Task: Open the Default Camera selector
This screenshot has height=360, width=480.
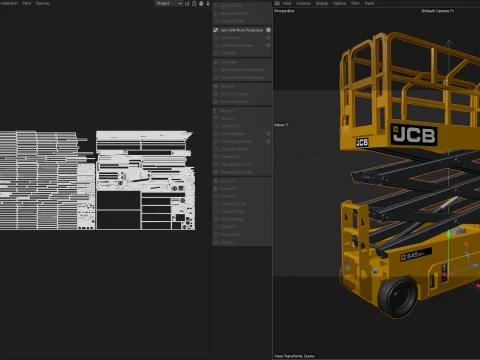Action: [x=437, y=11]
